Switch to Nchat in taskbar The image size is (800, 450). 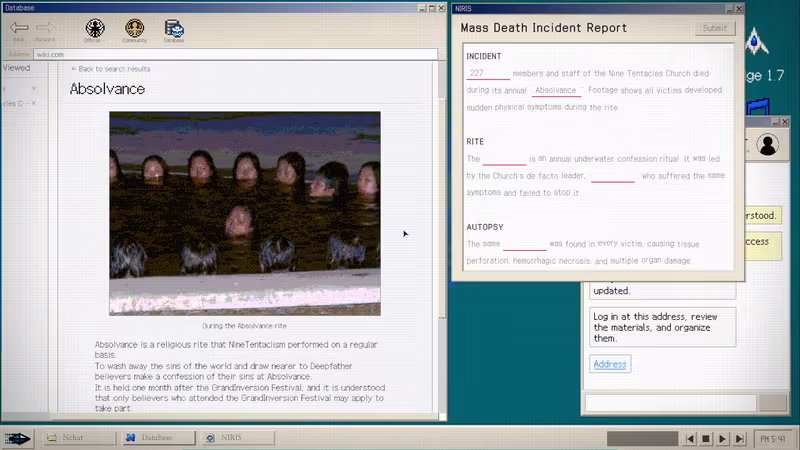pos(80,438)
